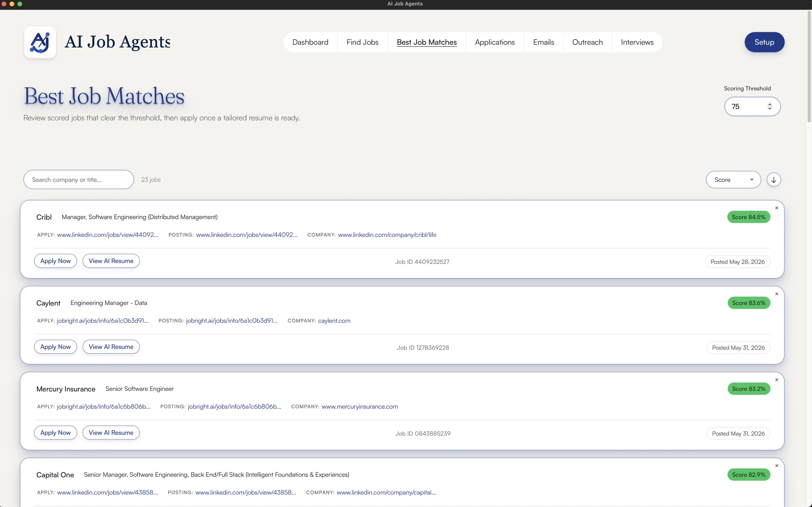The width and height of the screenshot is (812, 507).
Task: Switch to the Find Jobs tab
Action: 362,42
